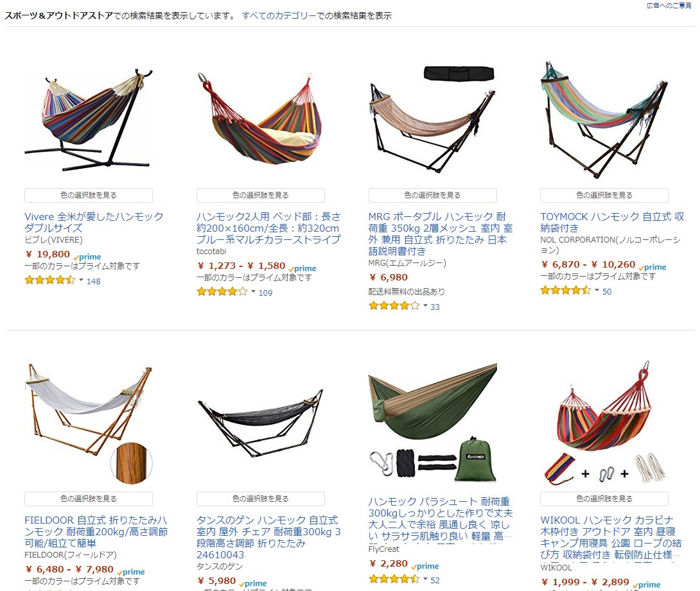Open the MRG portable hammock image
The height and width of the screenshot is (591, 700).
[432, 119]
